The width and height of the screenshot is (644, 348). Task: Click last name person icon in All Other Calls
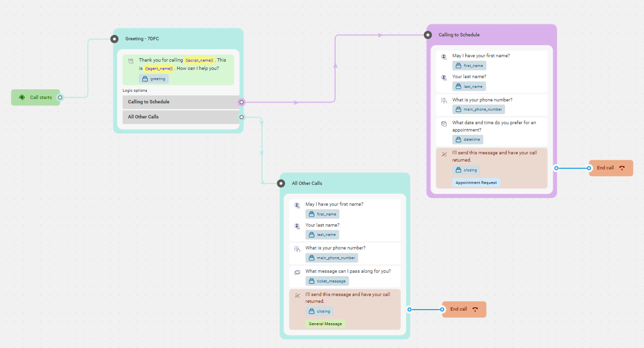point(297,226)
